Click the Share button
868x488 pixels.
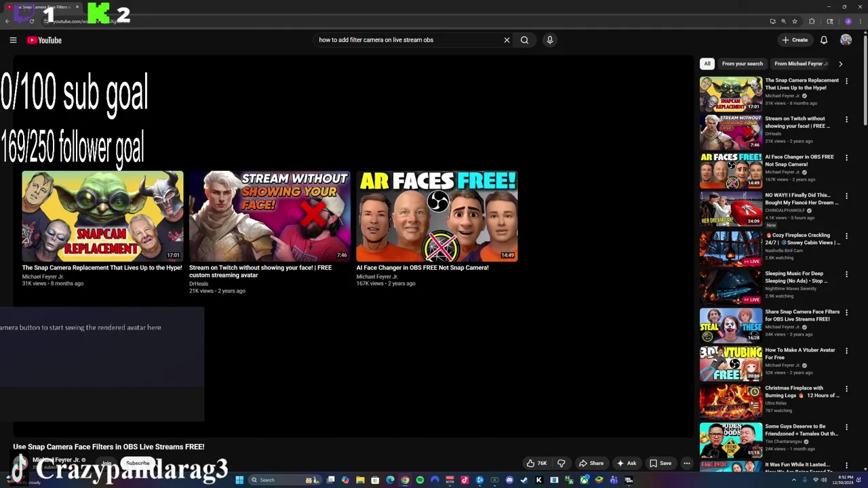point(591,464)
